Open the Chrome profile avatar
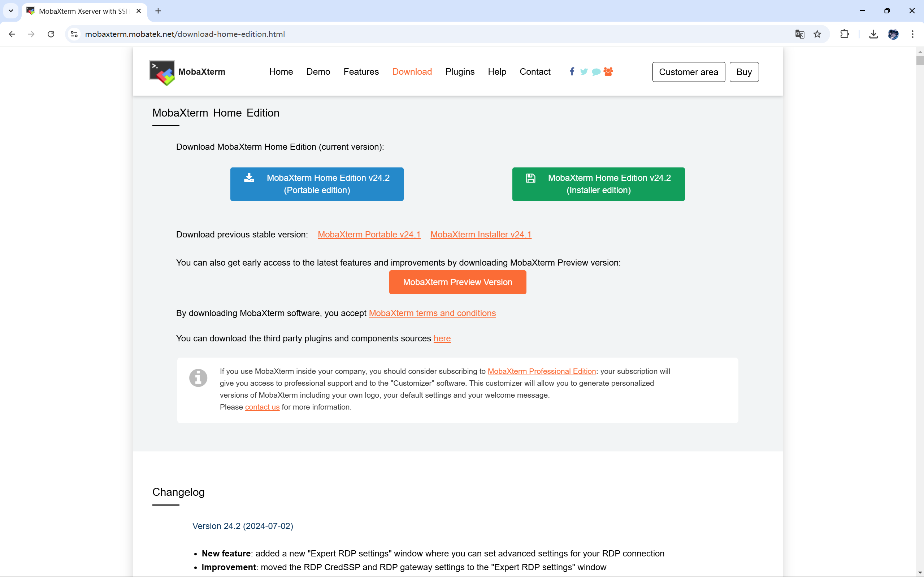924x577 pixels. click(893, 34)
